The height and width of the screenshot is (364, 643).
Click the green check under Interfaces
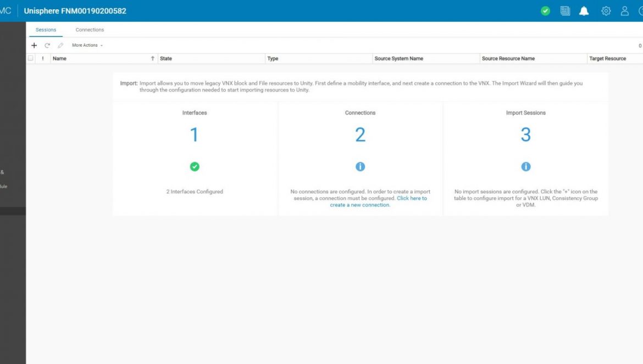coord(195,167)
